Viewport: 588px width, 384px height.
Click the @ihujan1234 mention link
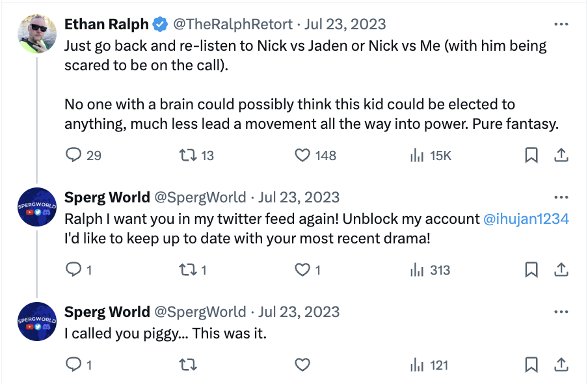pyautogui.click(x=526, y=219)
